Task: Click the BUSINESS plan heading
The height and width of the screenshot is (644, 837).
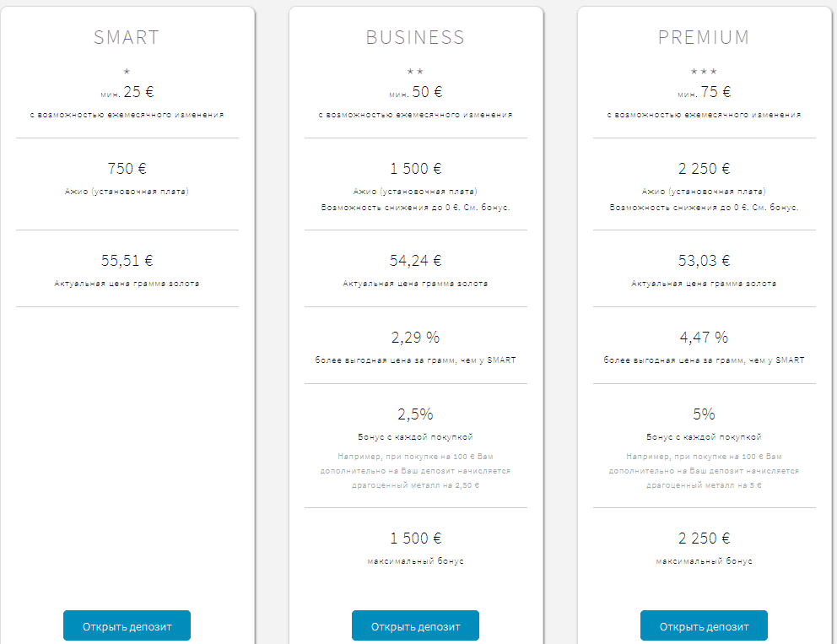Action: (415, 37)
